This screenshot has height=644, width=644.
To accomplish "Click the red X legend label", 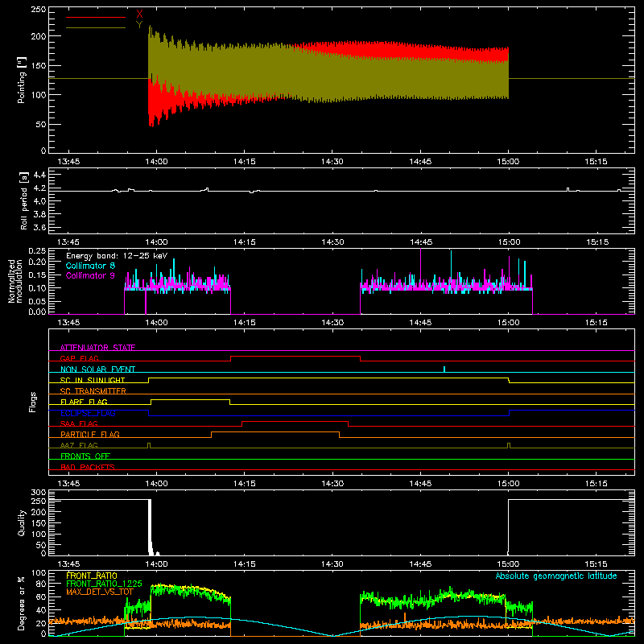I will pyautogui.click(x=139, y=14).
